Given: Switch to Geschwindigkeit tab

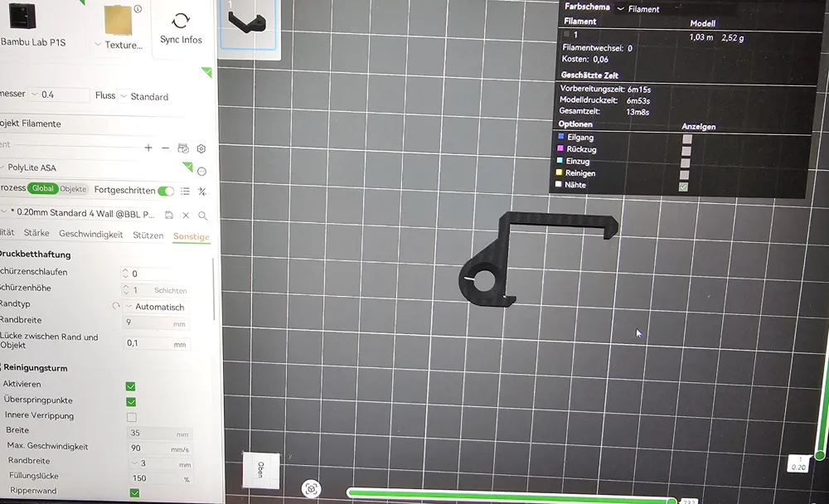Looking at the screenshot, I should click(x=91, y=234).
